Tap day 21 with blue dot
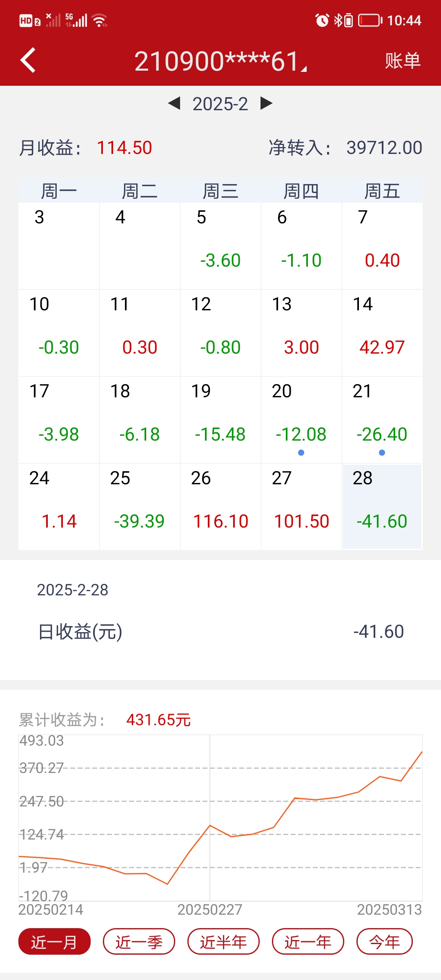 382,420
